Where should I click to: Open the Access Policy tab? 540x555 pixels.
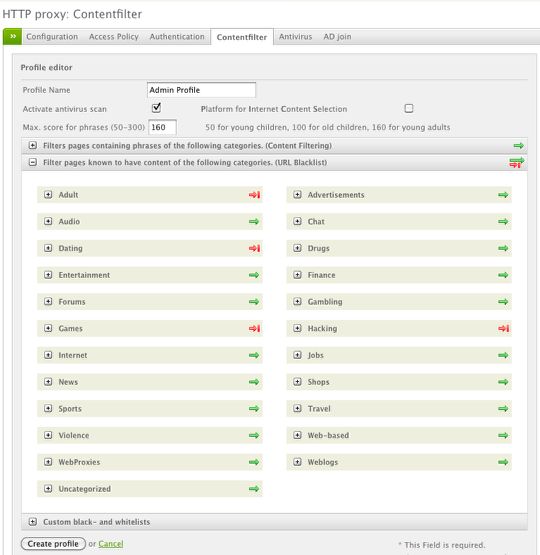[x=114, y=37]
